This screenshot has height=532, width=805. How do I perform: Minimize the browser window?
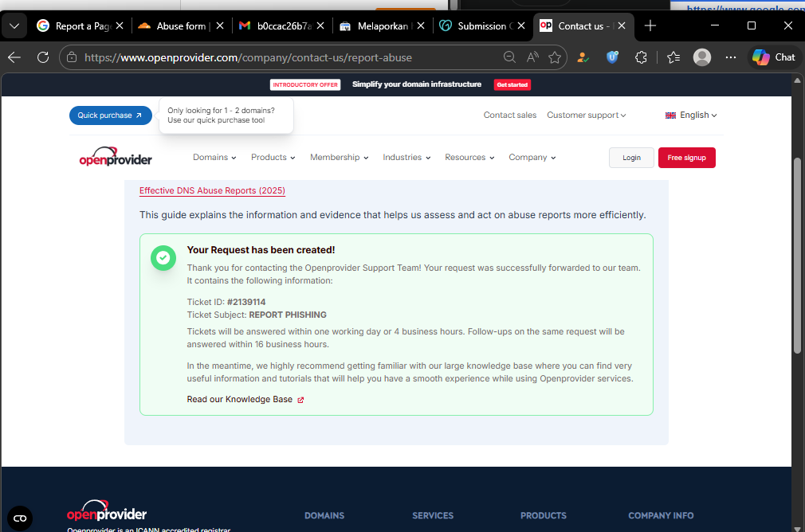pyautogui.click(x=715, y=25)
